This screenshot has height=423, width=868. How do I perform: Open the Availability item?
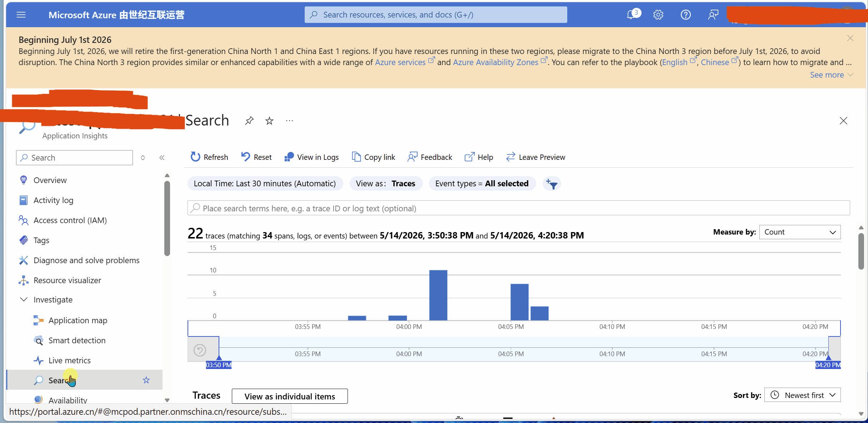pyautogui.click(x=68, y=400)
